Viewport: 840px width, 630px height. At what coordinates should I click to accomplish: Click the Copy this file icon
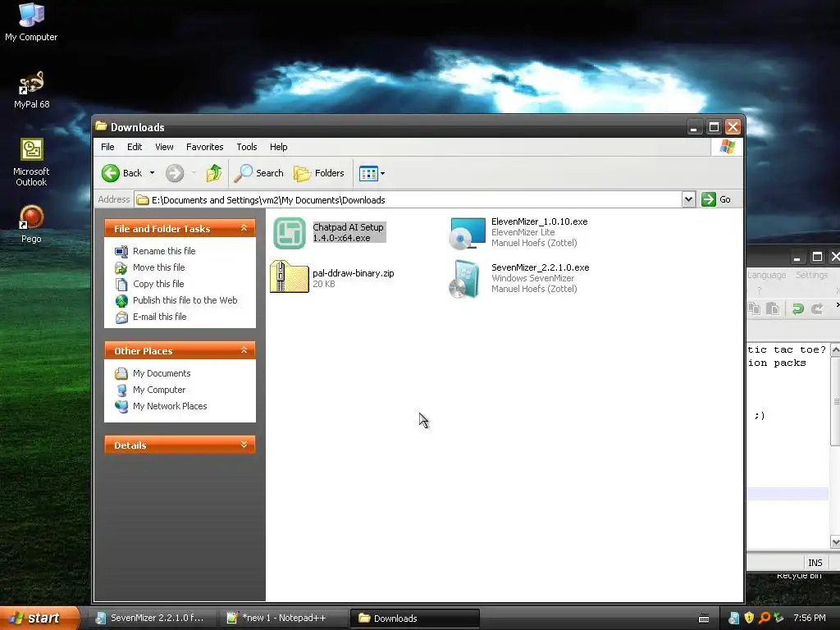coord(121,284)
